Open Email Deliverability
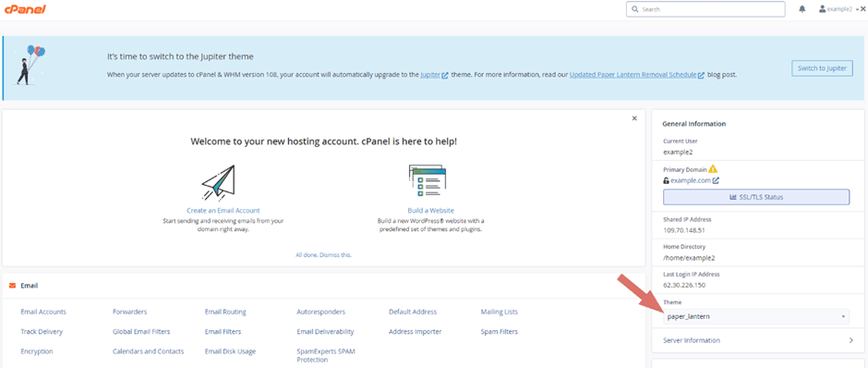 pos(325,332)
